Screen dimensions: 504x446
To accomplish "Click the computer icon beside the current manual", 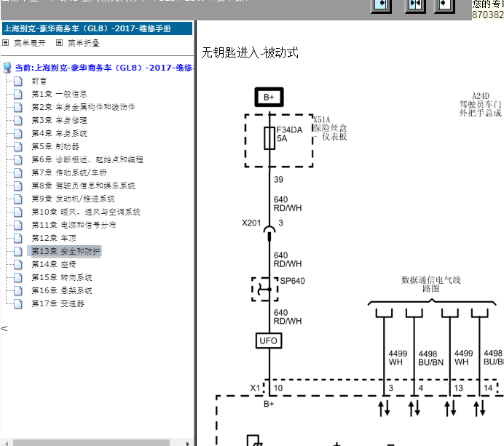I will click(7, 68).
